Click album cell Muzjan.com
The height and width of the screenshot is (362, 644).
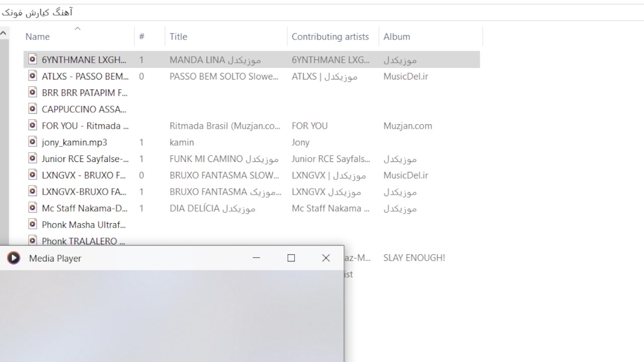click(x=408, y=126)
